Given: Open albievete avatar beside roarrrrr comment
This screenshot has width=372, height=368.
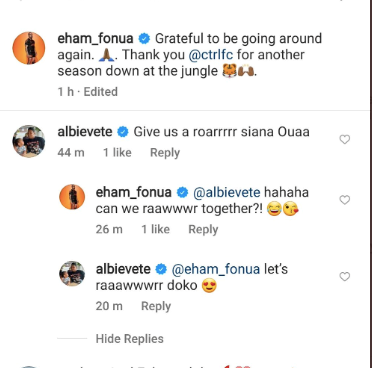Looking at the screenshot, I should [x=29, y=141].
